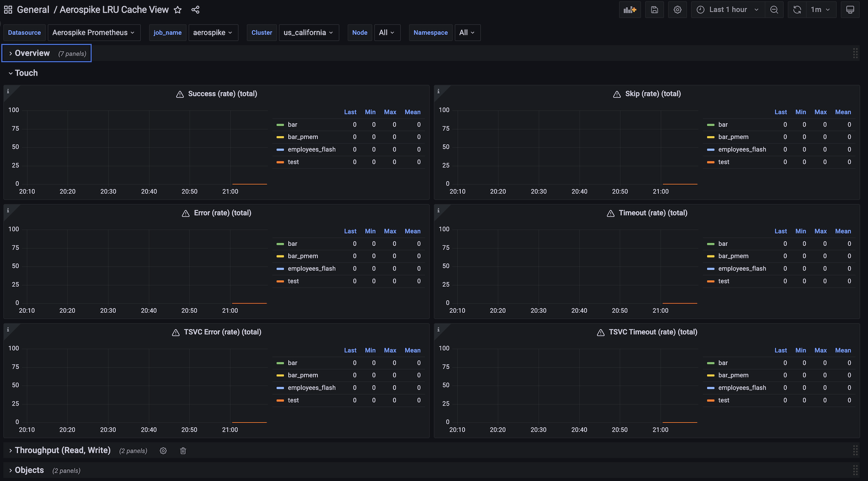The height and width of the screenshot is (481, 868).
Task: Expand the Overview row
Action: click(x=32, y=53)
